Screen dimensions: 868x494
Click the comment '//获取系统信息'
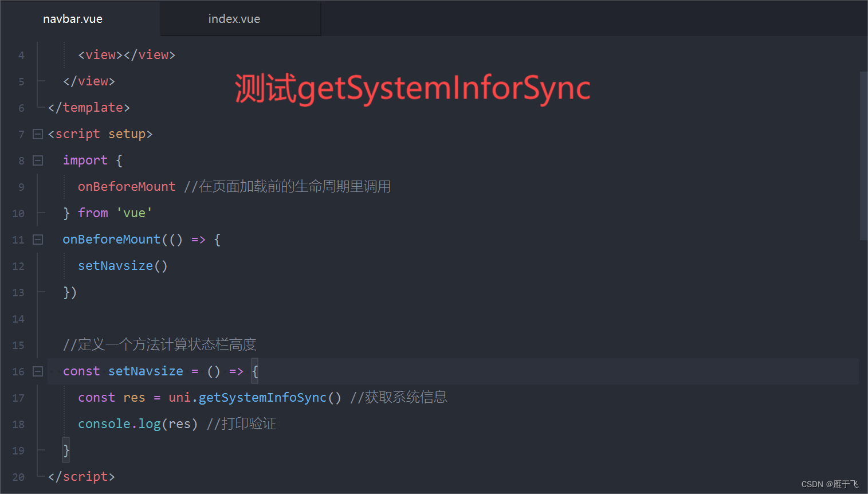tap(399, 398)
